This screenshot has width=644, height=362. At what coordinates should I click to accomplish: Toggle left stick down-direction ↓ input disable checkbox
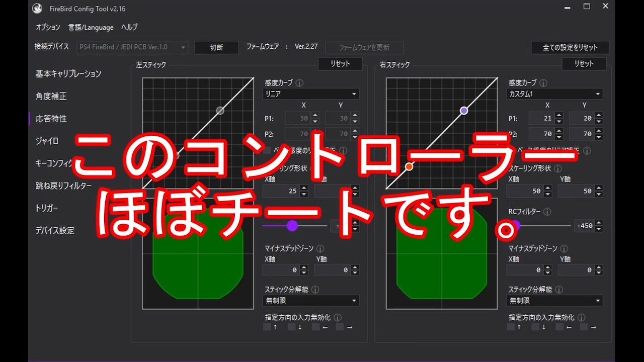291,327
